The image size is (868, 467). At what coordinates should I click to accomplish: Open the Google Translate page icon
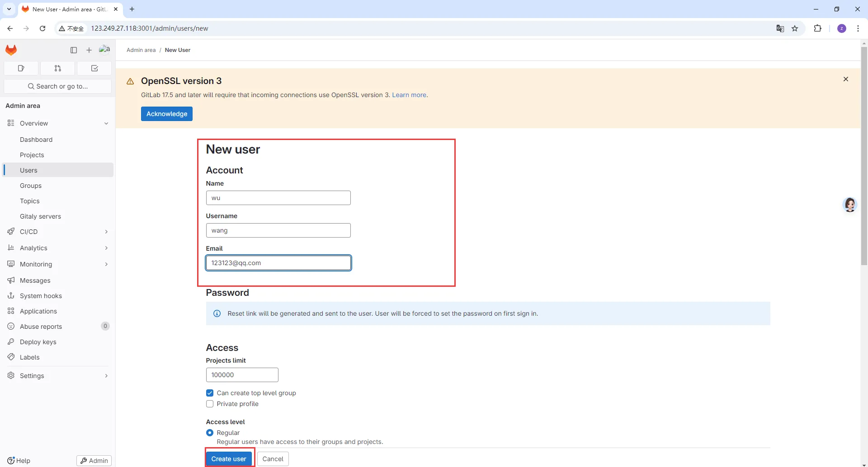(x=780, y=28)
